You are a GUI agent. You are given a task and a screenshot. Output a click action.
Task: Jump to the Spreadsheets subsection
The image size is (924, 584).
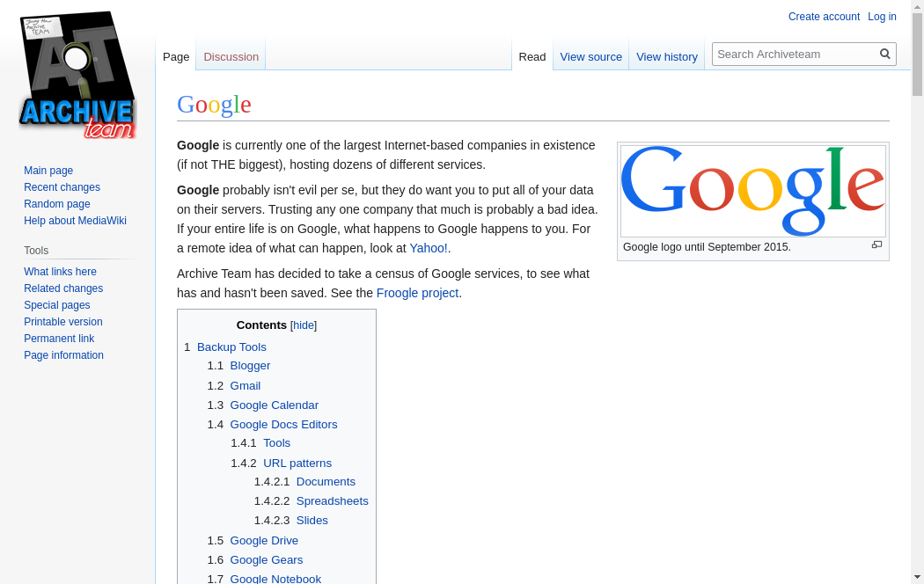pos(332,501)
